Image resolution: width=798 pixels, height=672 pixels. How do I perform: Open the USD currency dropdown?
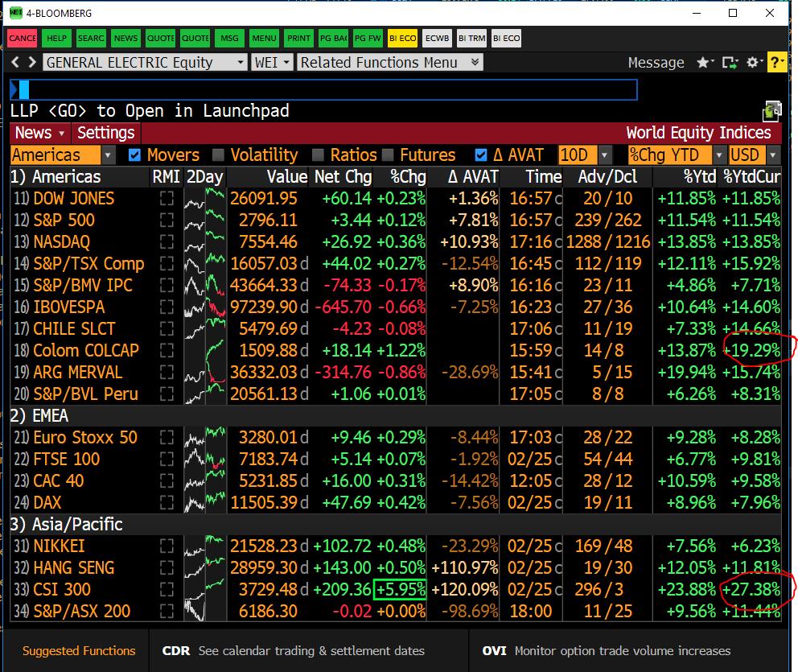(x=754, y=155)
